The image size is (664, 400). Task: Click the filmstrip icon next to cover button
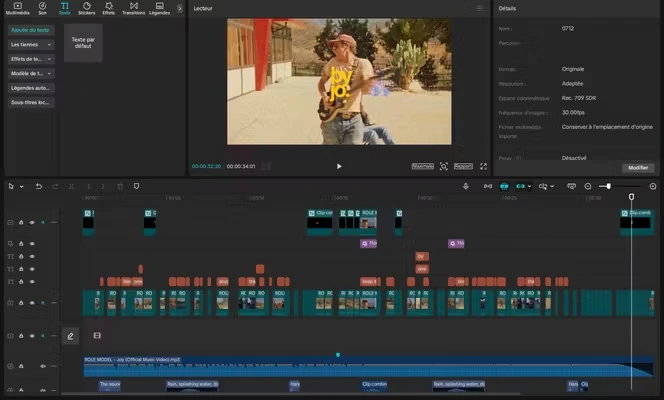tap(97, 336)
